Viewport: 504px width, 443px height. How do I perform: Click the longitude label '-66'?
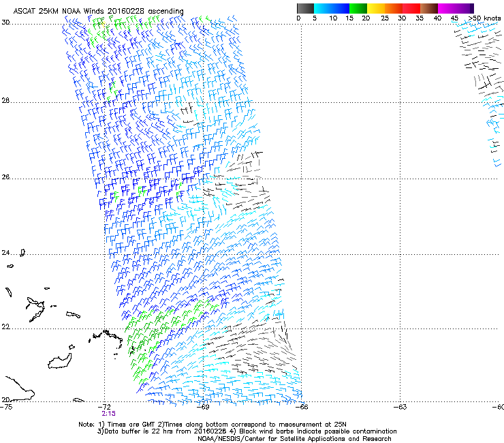(302, 407)
